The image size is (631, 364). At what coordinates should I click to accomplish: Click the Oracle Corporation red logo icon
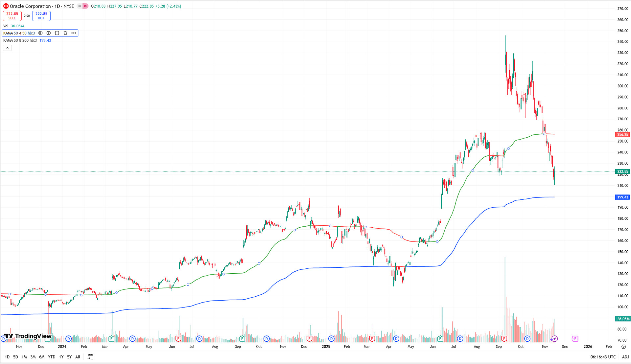[x=6, y=6]
